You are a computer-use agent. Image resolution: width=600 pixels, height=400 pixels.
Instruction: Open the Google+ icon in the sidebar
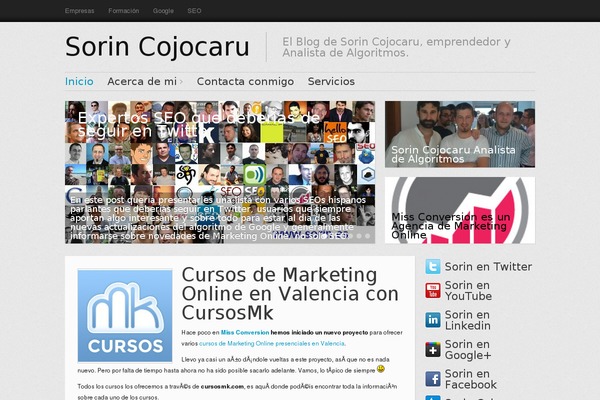[433, 349]
